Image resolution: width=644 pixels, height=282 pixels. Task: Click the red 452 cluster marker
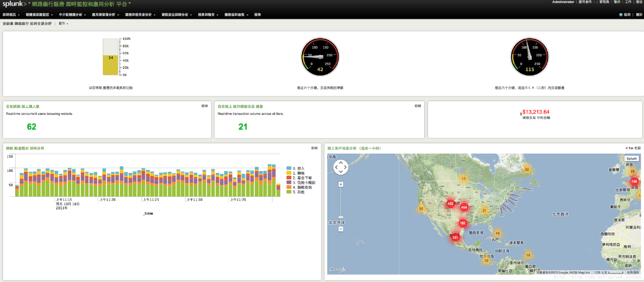(x=450, y=204)
